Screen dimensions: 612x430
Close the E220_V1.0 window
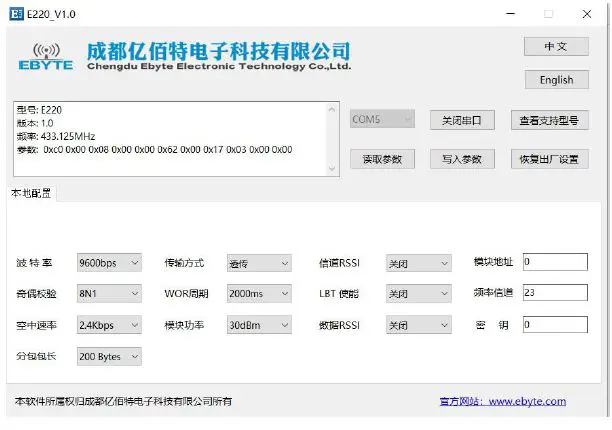point(587,14)
